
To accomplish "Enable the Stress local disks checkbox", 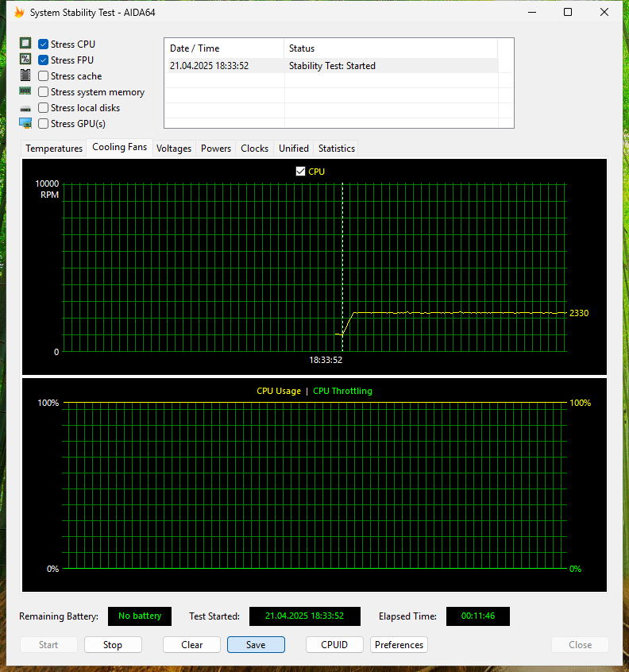I will [x=43, y=107].
